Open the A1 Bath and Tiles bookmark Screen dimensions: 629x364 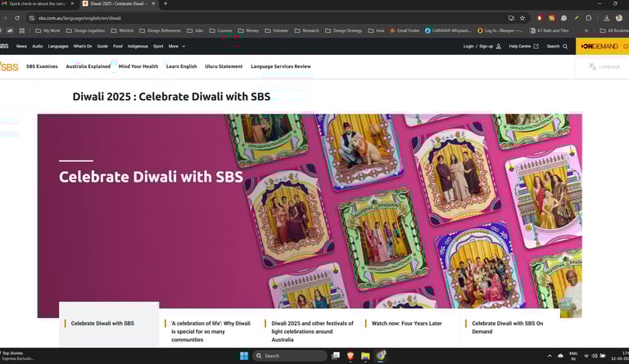[550, 30]
